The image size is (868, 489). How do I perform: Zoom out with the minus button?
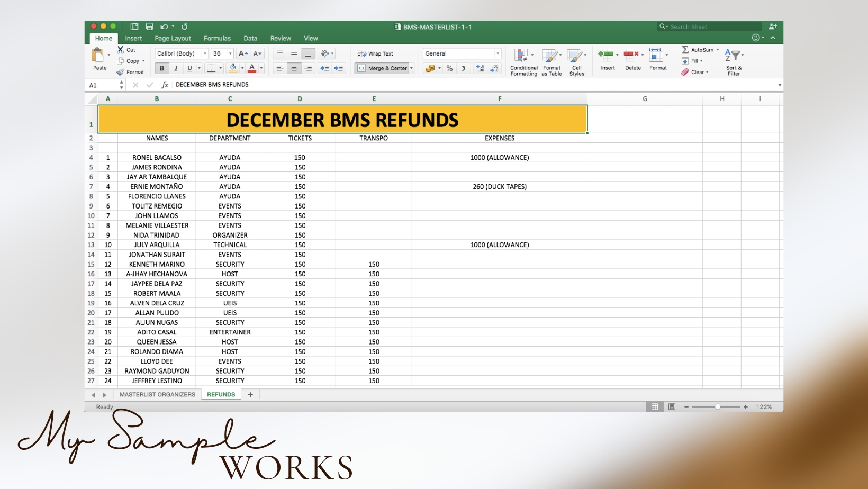pos(686,407)
